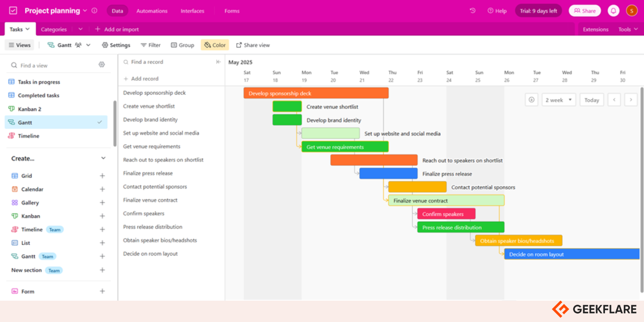The width and height of the screenshot is (644, 322).
Task: Open the Extensions panel
Action: coord(596,29)
